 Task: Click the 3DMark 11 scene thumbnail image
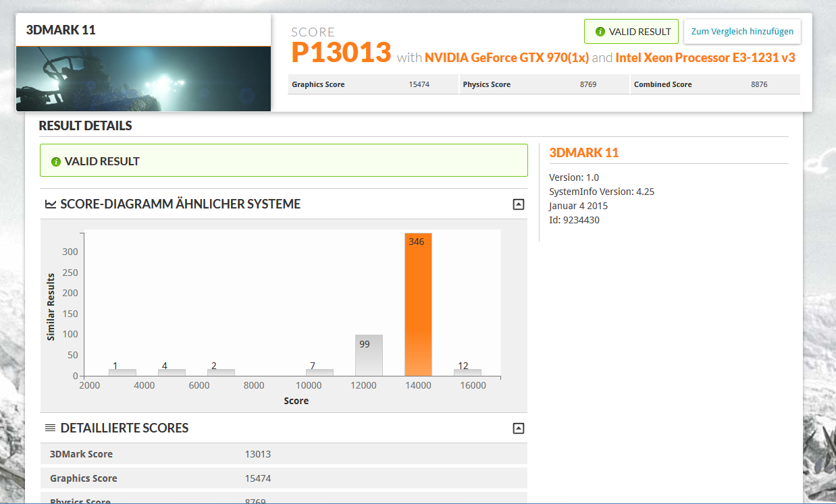pos(143,79)
